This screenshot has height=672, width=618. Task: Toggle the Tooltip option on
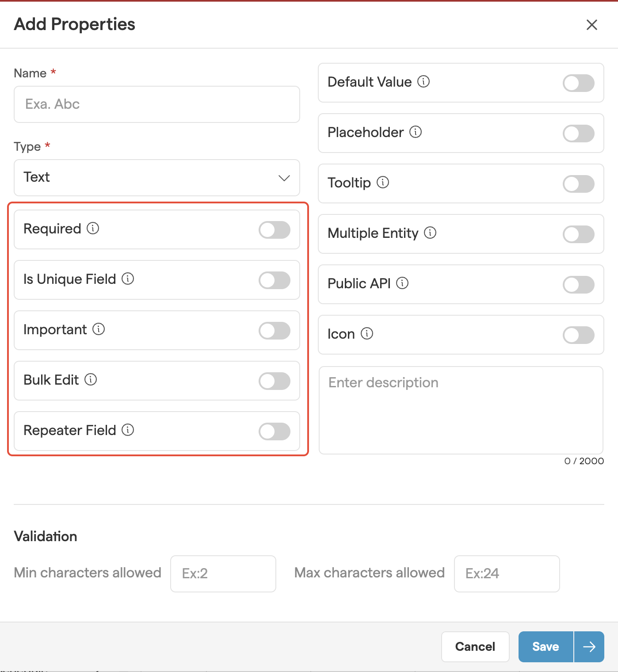click(x=578, y=184)
